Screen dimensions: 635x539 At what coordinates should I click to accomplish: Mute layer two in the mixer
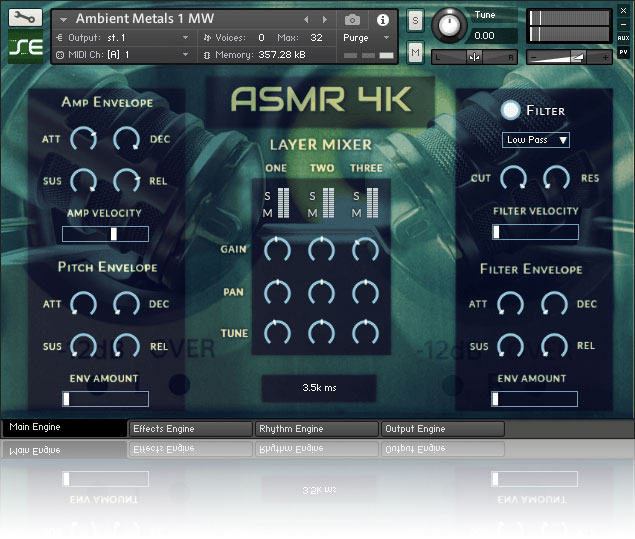pyautogui.click(x=312, y=212)
